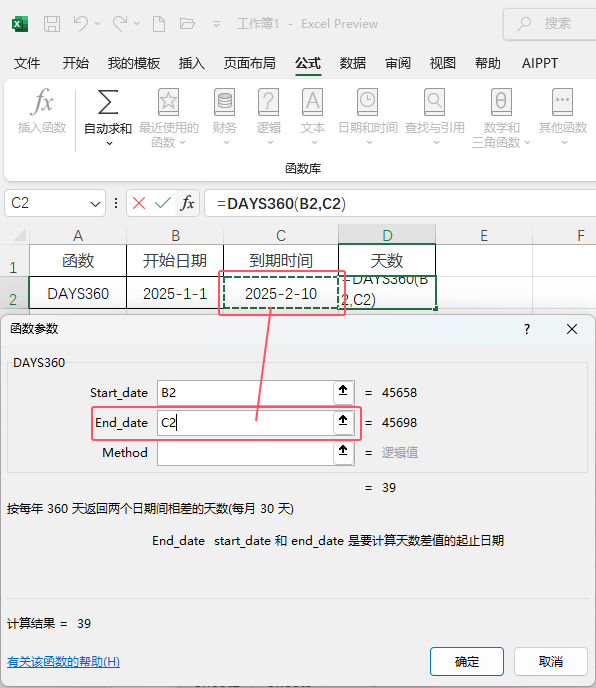Expand the Name Box dropdown
Viewport: 596px width, 688px height.
pyautogui.click(x=95, y=204)
